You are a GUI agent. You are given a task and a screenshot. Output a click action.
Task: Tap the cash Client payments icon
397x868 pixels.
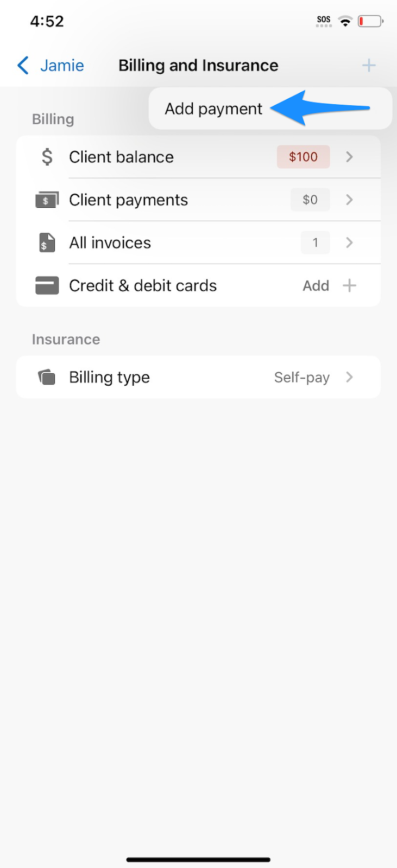[47, 200]
